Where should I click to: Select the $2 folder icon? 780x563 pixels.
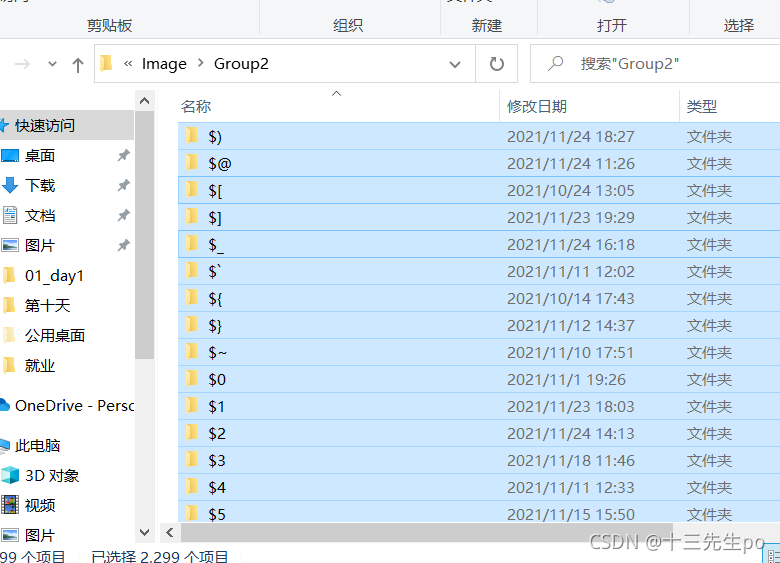pos(192,433)
